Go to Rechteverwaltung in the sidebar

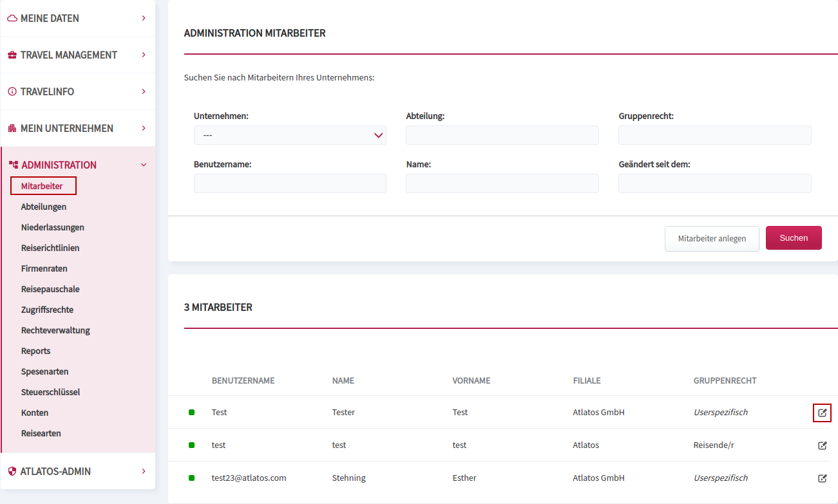click(55, 330)
